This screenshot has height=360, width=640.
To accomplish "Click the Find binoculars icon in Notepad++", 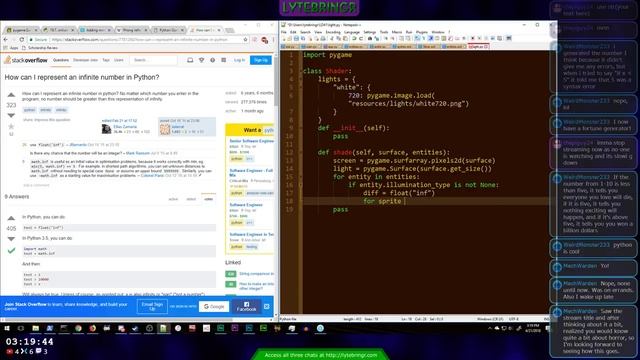I will [x=370, y=38].
